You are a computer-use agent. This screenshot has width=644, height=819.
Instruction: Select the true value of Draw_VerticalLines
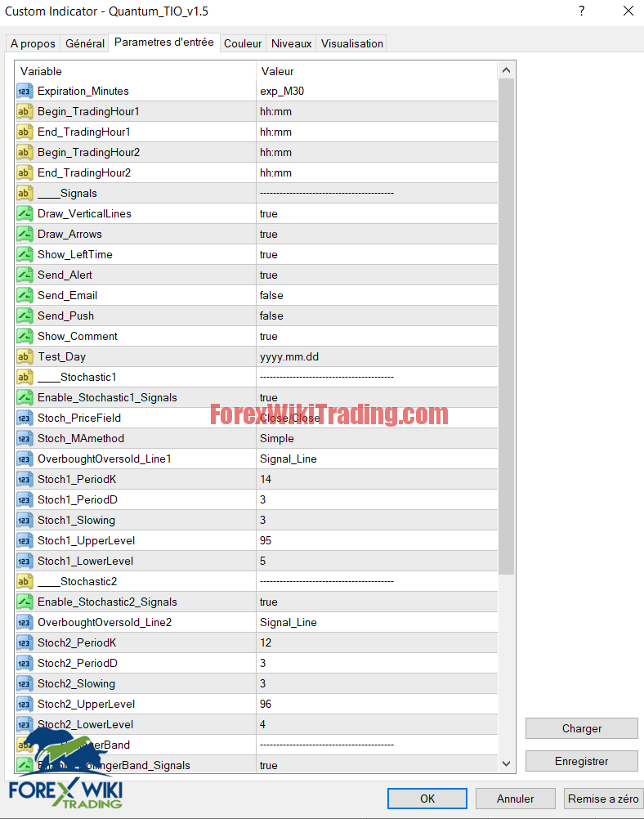tap(268, 213)
